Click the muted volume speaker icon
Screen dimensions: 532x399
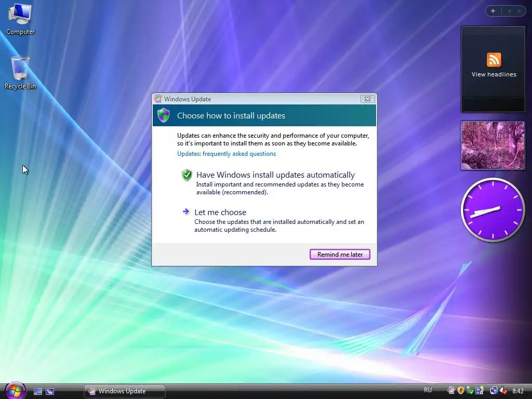503,391
